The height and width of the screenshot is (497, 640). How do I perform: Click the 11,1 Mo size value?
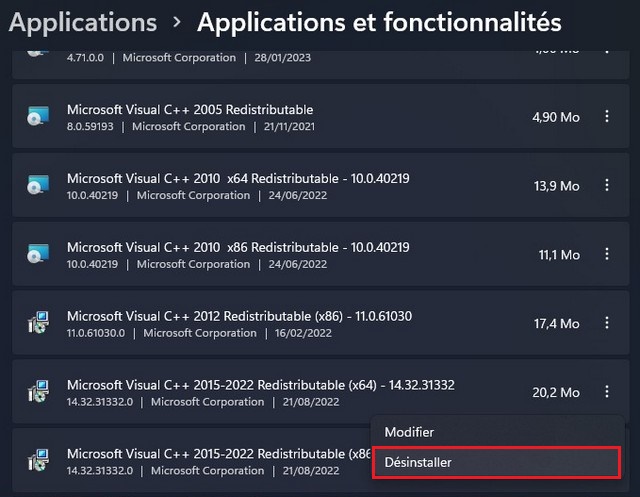click(559, 255)
